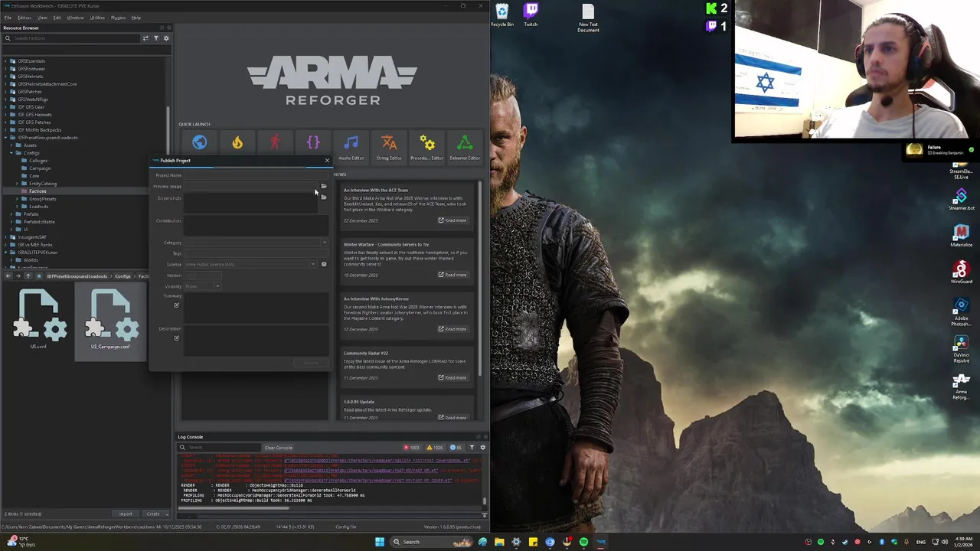The image size is (980, 551).
Task: Click Resource Browser filter funnel icon
Action: coord(156,38)
